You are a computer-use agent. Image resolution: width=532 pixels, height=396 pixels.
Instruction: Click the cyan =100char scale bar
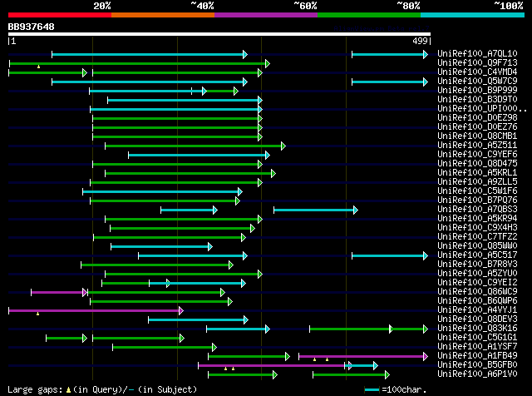[x=372, y=390]
